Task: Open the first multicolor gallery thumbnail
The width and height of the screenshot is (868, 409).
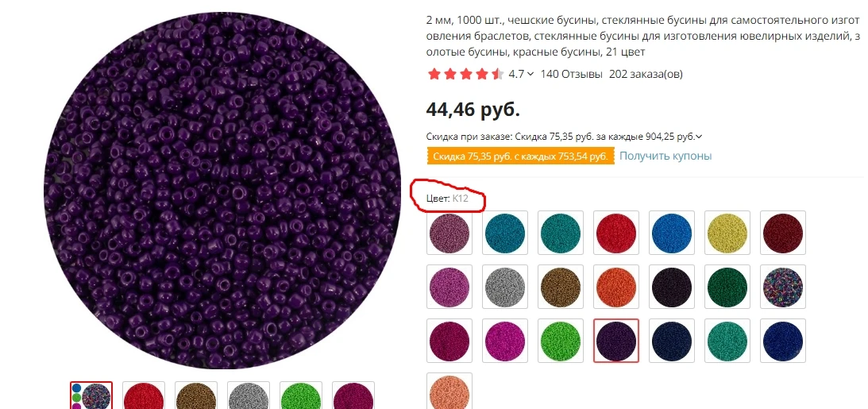Action: pos(91,395)
